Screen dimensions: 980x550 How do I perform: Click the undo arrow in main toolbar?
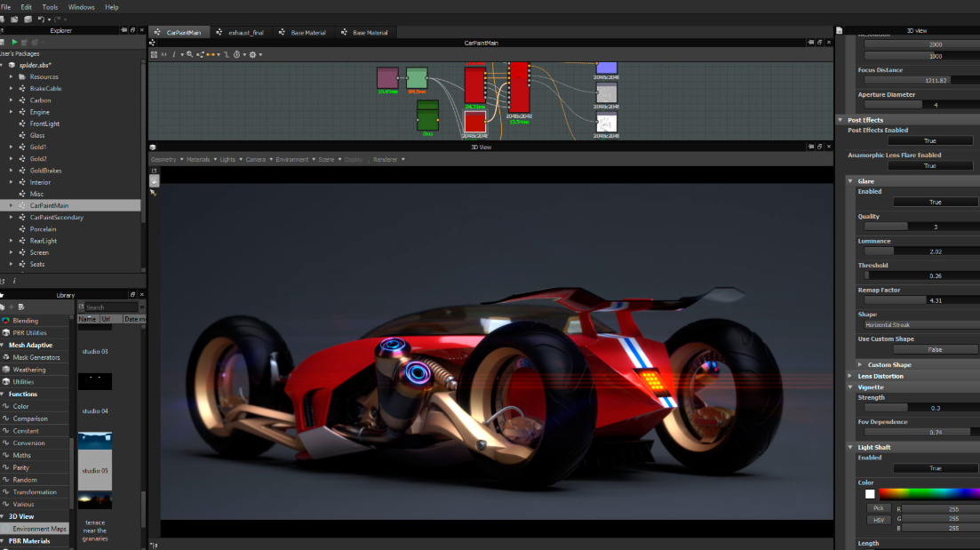click(41, 20)
